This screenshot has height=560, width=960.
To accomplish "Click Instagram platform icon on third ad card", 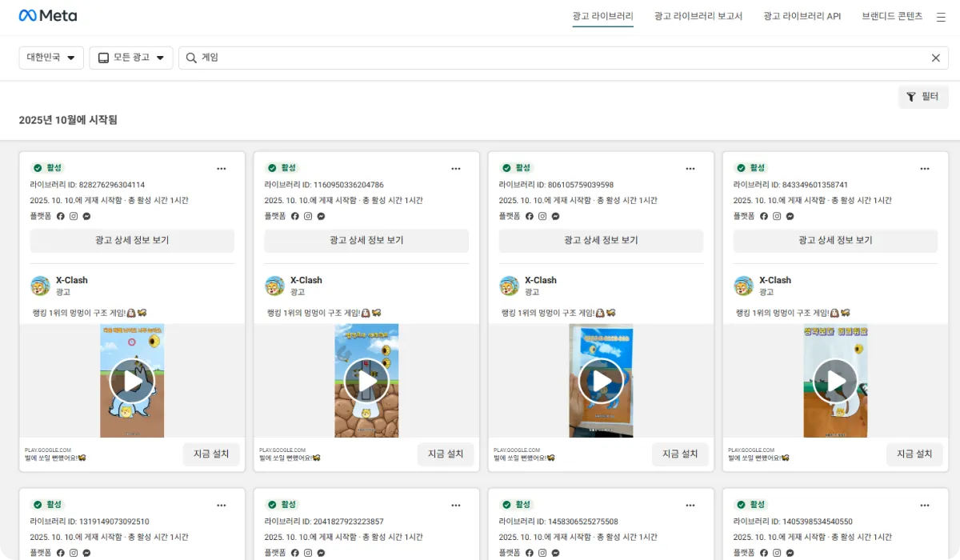I will coord(542,216).
